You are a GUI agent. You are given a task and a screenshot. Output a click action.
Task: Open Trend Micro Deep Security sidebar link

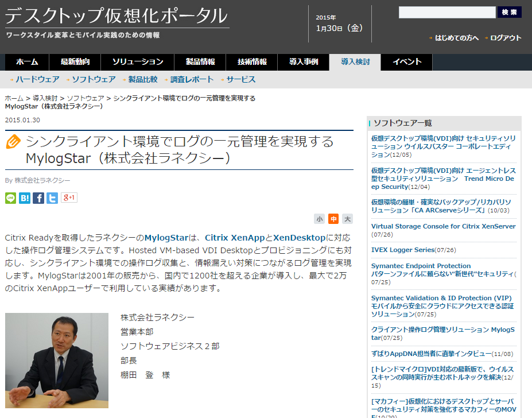coord(443,179)
